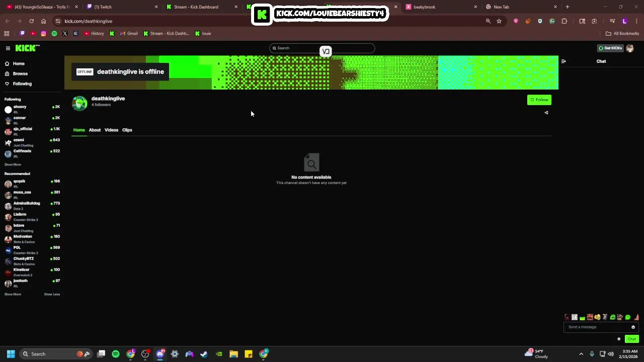Open the user avatar menu on Kick
Image resolution: width=644 pixels, height=362 pixels.
point(630,48)
